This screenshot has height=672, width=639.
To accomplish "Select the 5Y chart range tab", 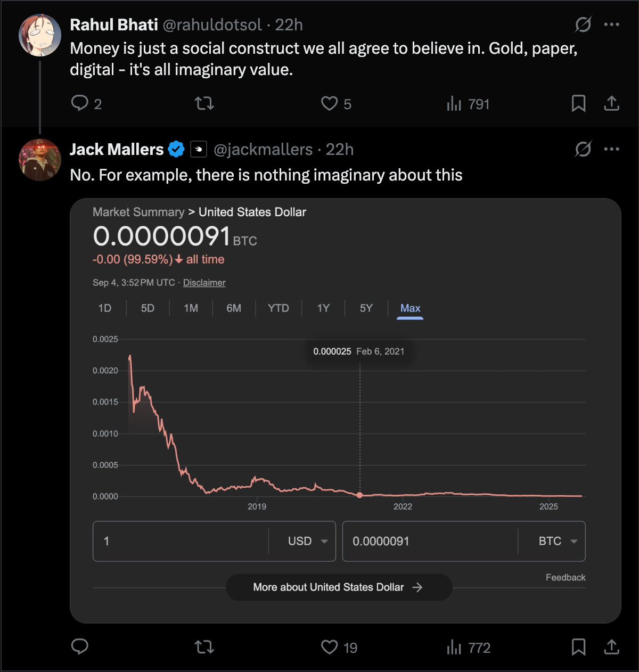I will pos(366,308).
